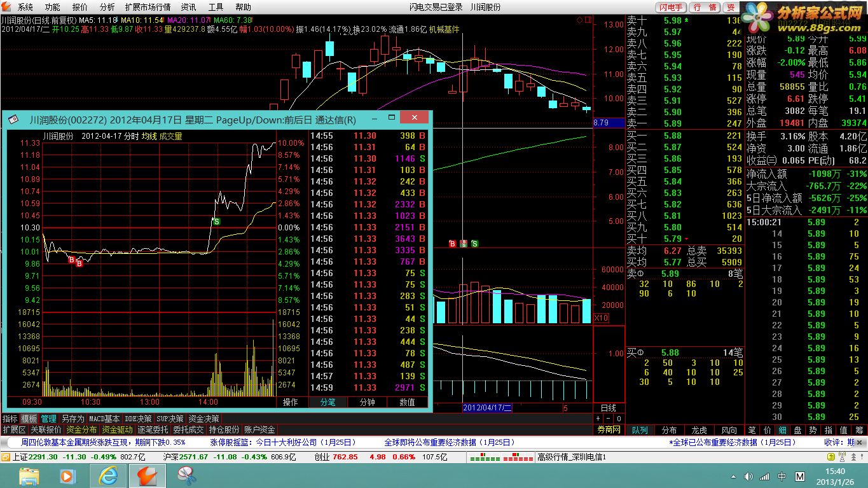Select the SUP决策 template
The image size is (868, 488).
click(170, 419)
